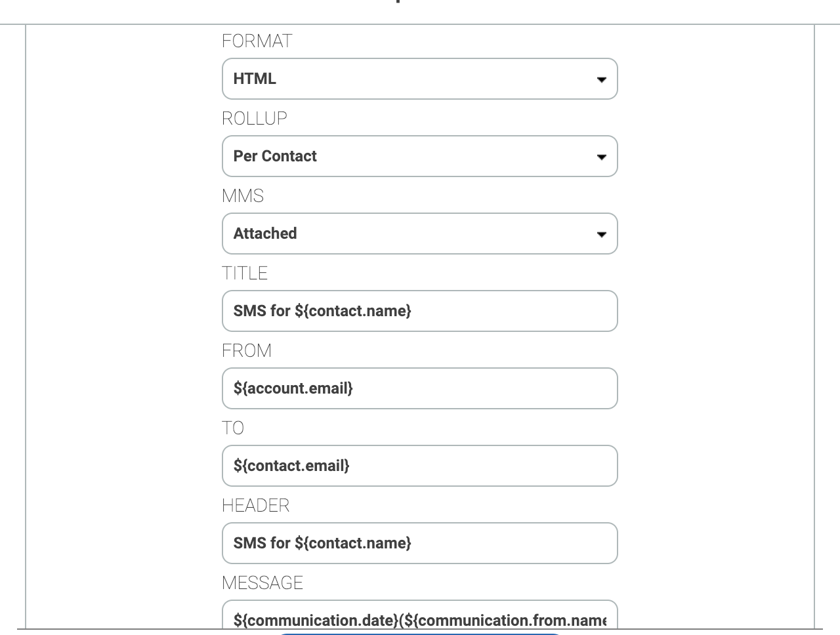Viewport: 840px width, 635px height.
Task: Click the HEADER input box
Action: coord(420,543)
